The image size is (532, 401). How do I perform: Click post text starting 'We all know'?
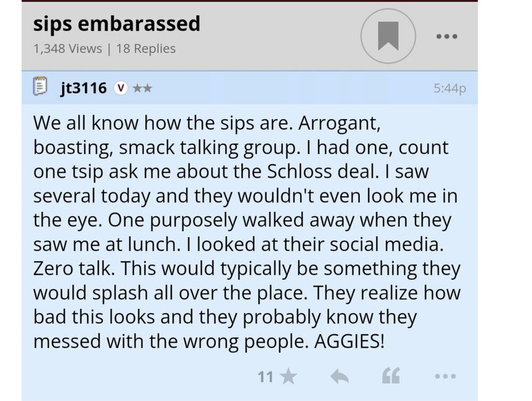click(86, 123)
